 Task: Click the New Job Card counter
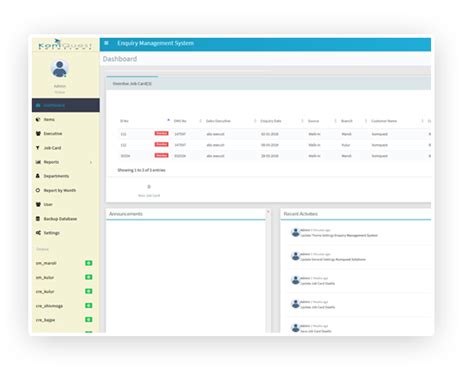[149, 191]
